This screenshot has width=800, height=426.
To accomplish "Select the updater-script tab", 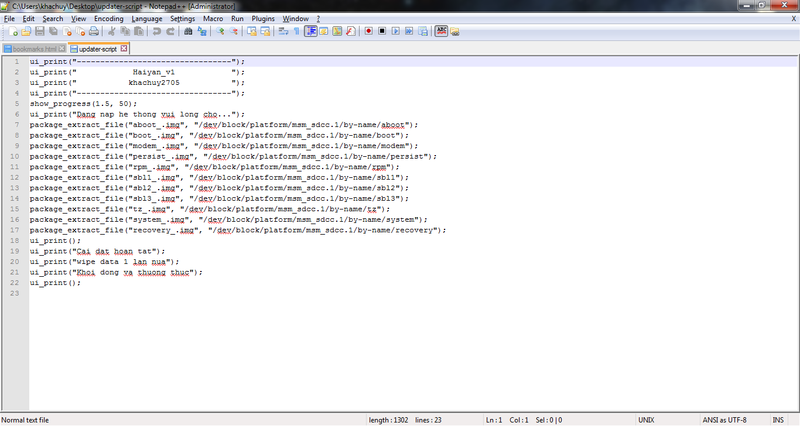I will coord(97,49).
